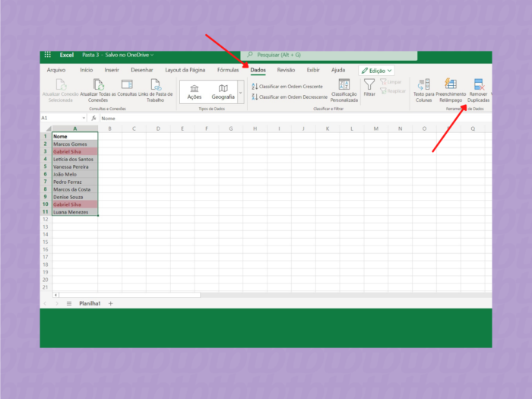The width and height of the screenshot is (532, 399).
Task: Select cell Letícia dos Santos
Action: click(75, 159)
